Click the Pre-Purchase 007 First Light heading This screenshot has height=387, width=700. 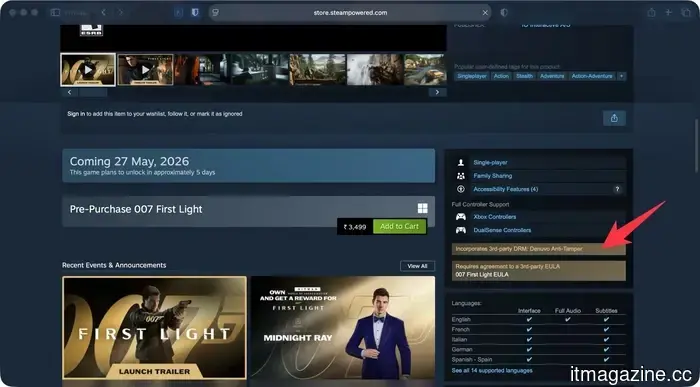pyautogui.click(x=136, y=209)
